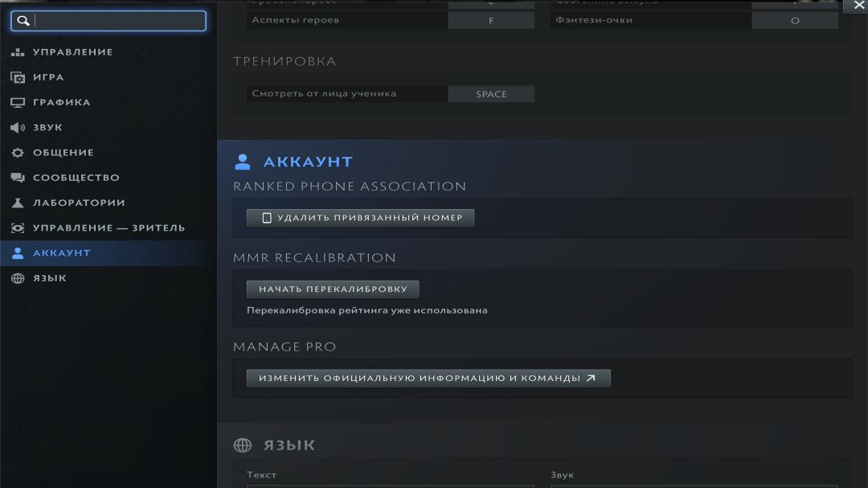868x488 pixels.
Task: Change the SPACE keybind for Смотреть от лица ученика
Action: 491,94
